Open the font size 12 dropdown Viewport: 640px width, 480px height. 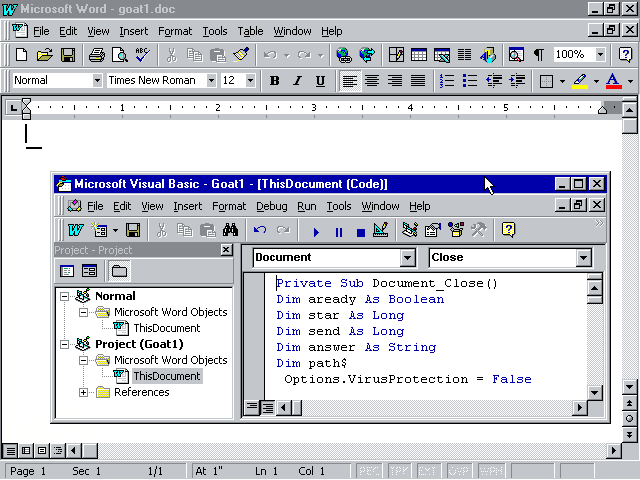tap(251, 81)
